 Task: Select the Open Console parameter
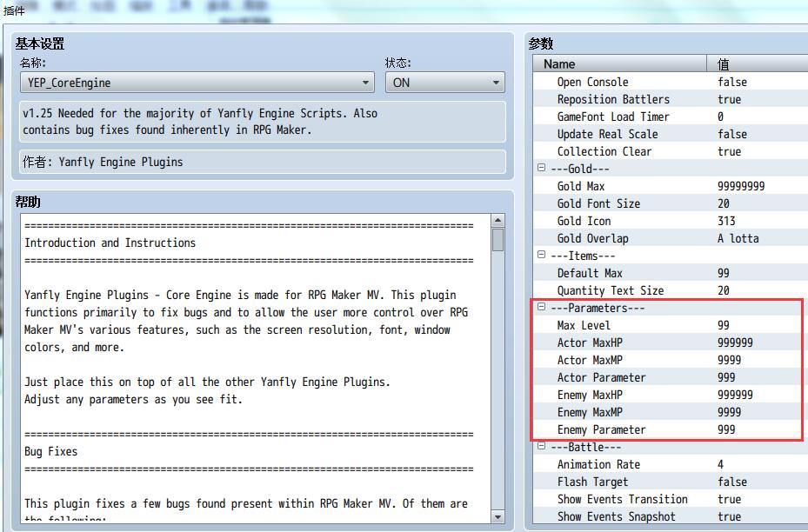click(x=671, y=82)
